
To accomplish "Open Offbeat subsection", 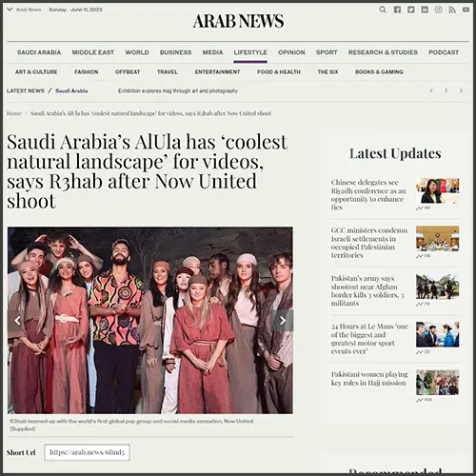I will point(128,72).
